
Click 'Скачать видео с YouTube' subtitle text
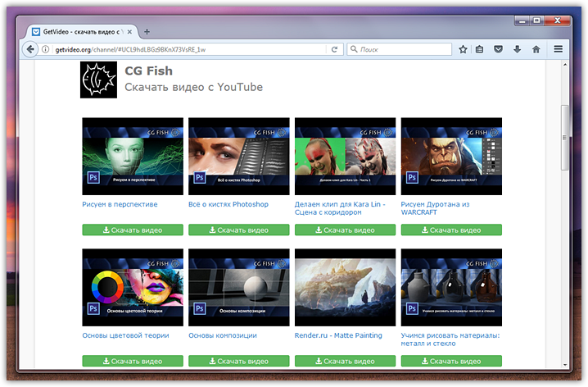[193, 87]
